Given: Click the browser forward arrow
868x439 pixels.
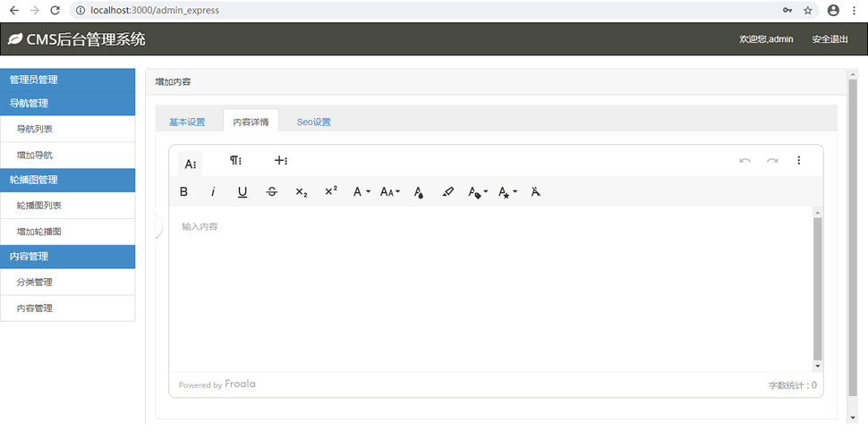Looking at the screenshot, I should [34, 10].
